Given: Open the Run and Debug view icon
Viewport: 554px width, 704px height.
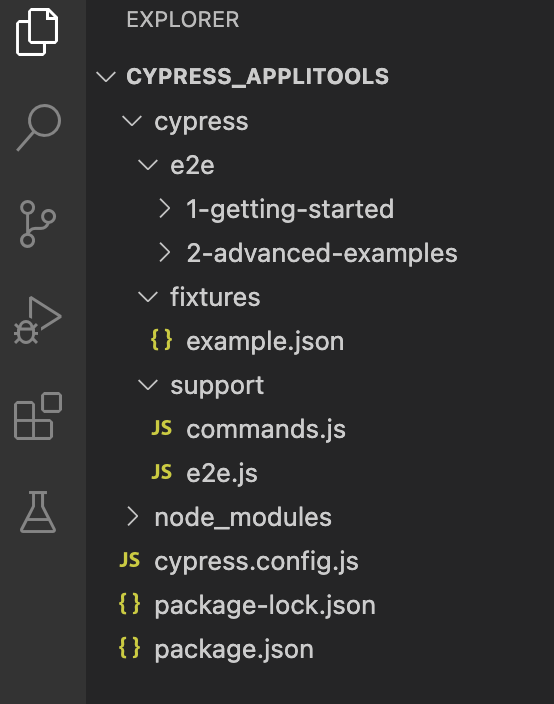Looking at the screenshot, I should tap(38, 320).
